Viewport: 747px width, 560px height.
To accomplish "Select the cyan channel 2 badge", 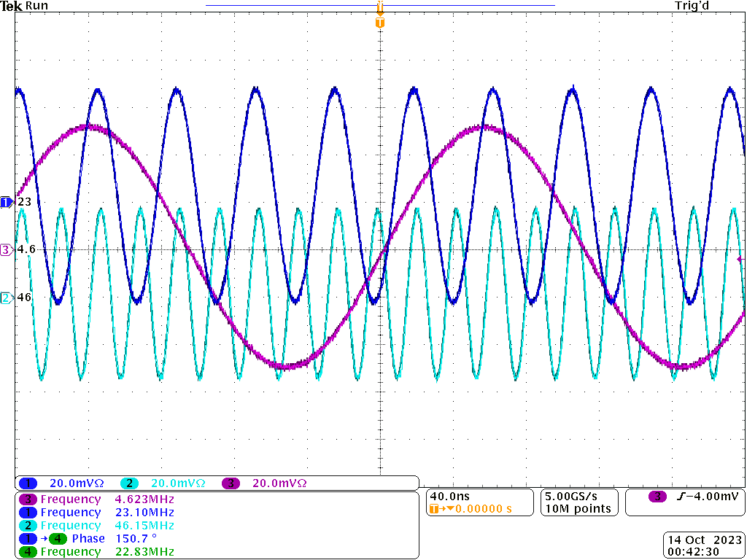I will (x=129, y=483).
